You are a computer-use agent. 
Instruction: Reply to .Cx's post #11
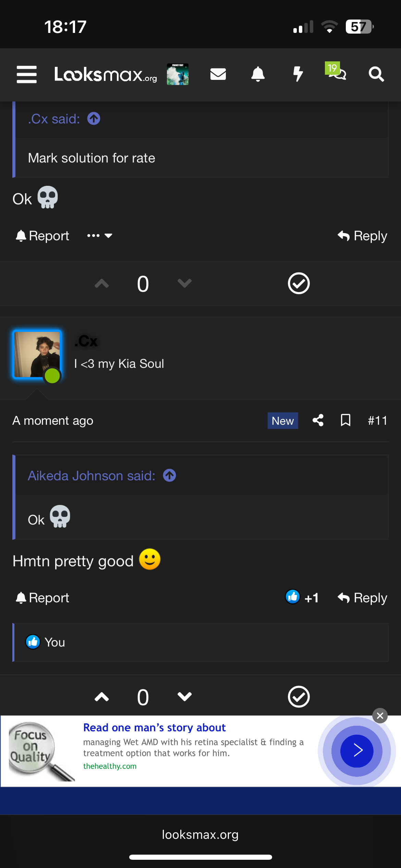coord(362,598)
